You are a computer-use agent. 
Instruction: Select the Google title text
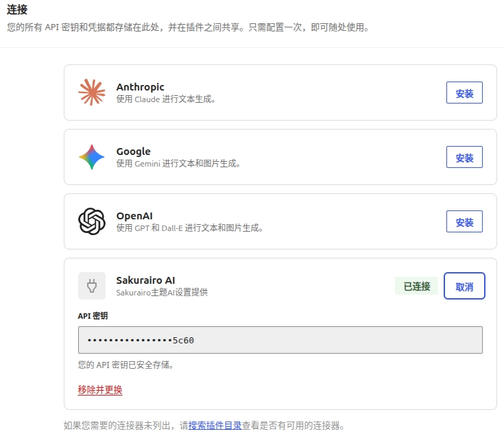tap(134, 151)
